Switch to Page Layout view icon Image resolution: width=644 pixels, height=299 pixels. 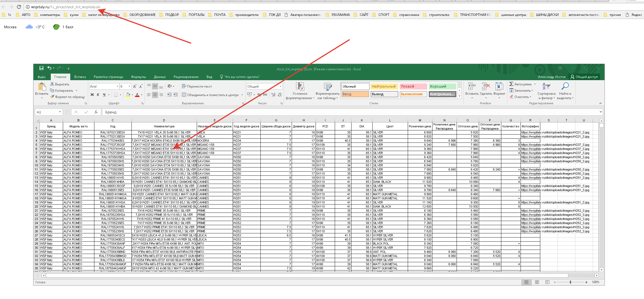click(x=537, y=282)
